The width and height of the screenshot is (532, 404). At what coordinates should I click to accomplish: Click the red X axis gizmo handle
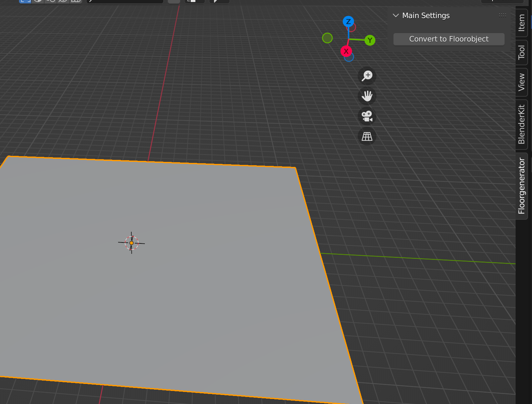tap(346, 51)
